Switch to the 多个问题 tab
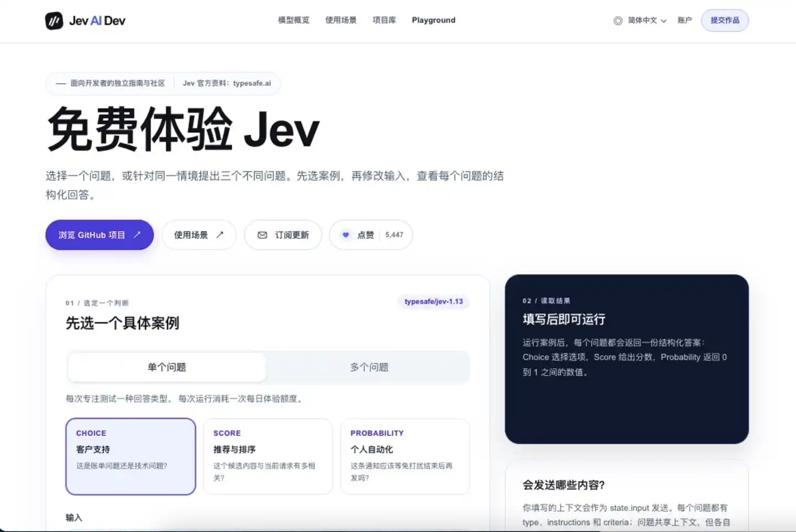 tap(369, 367)
